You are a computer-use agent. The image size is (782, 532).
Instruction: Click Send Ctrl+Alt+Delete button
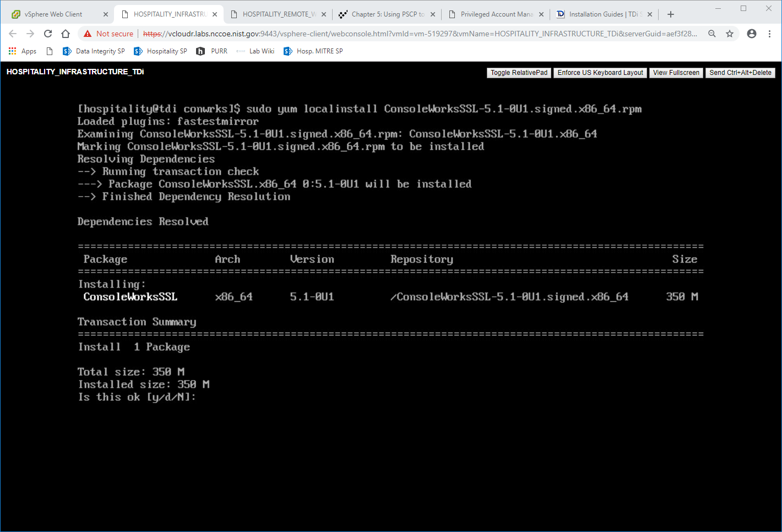(740, 73)
